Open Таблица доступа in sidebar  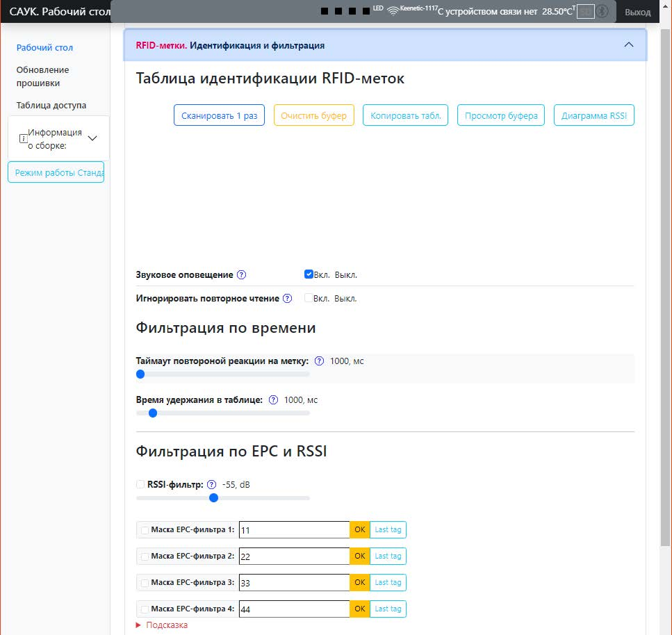51,106
